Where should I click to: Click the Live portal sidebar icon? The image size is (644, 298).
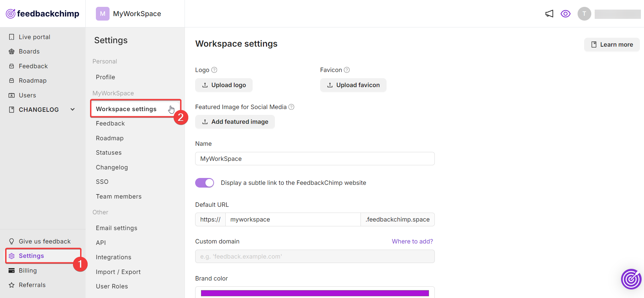(12, 37)
